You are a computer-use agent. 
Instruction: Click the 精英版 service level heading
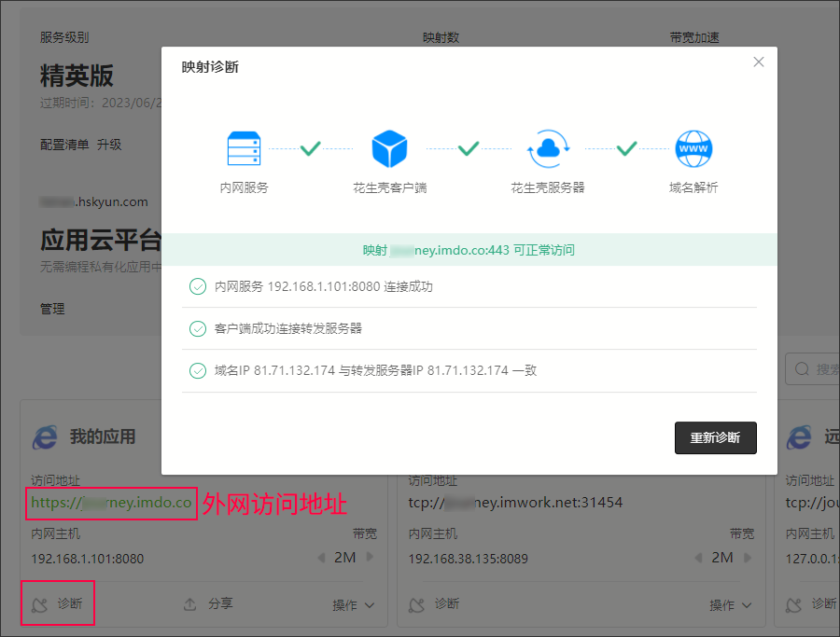pos(77,76)
